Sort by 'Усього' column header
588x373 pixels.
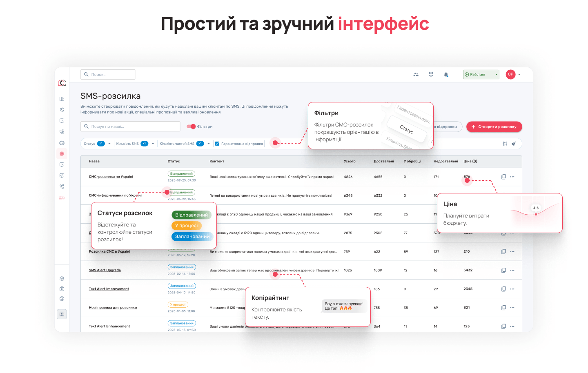coord(350,161)
